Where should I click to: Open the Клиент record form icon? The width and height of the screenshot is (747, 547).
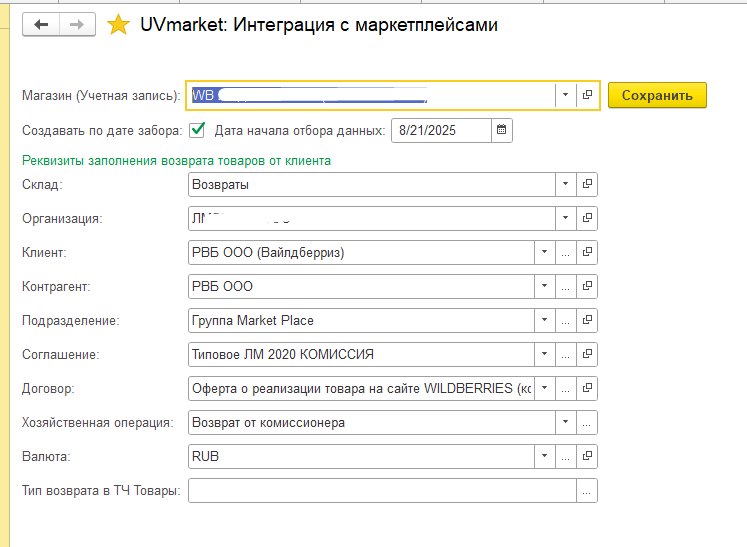click(587, 252)
